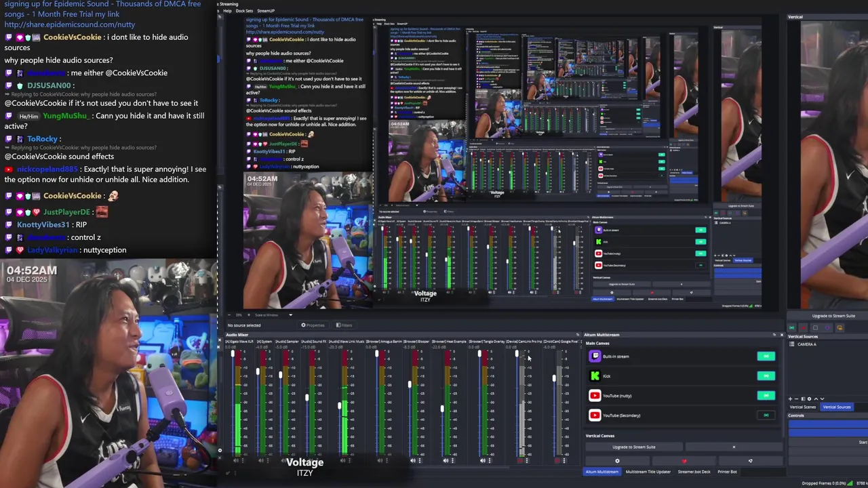This screenshot has width=868, height=488.
Task: Toggle the Kick stream output switch
Action: coord(766,375)
